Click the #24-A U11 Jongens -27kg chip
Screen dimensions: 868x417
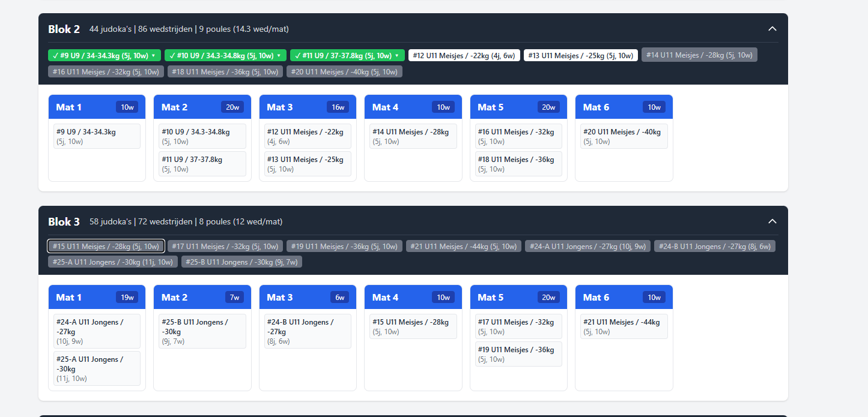[x=587, y=246]
